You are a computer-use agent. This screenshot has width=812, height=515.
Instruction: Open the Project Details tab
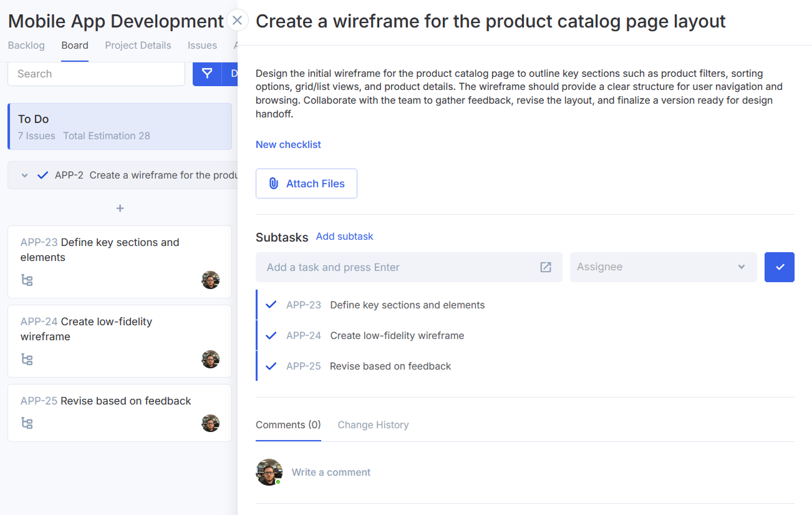pos(138,45)
